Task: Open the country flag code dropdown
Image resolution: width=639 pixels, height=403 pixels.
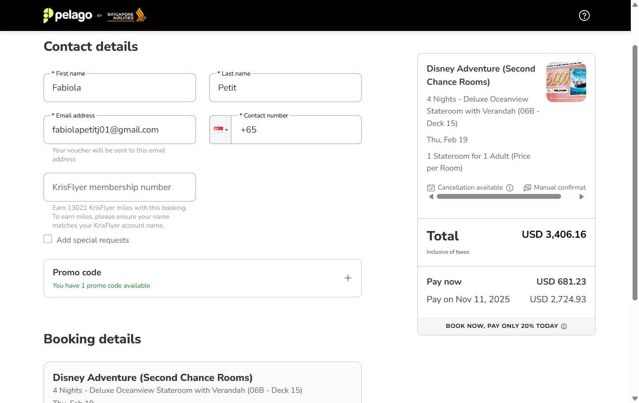Action: tap(220, 130)
